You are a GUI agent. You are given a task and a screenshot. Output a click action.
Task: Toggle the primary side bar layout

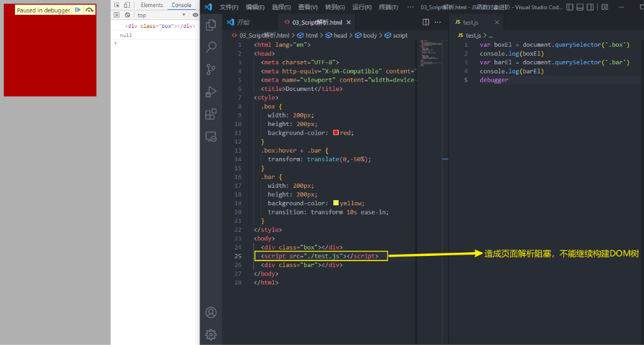[570, 7]
